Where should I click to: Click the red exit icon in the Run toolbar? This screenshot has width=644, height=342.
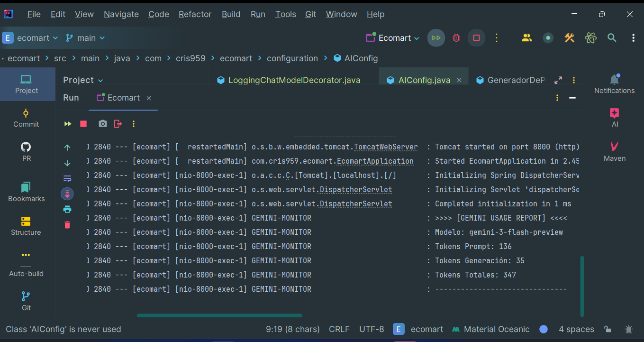point(118,124)
